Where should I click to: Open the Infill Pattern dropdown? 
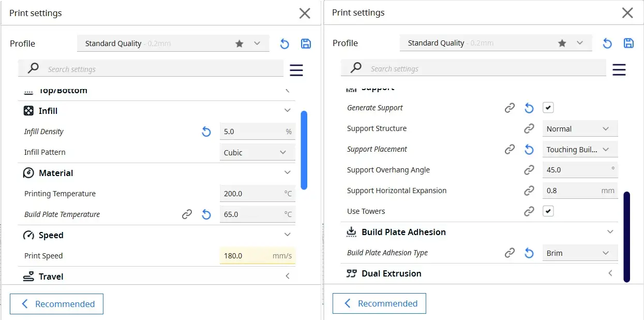point(257,153)
